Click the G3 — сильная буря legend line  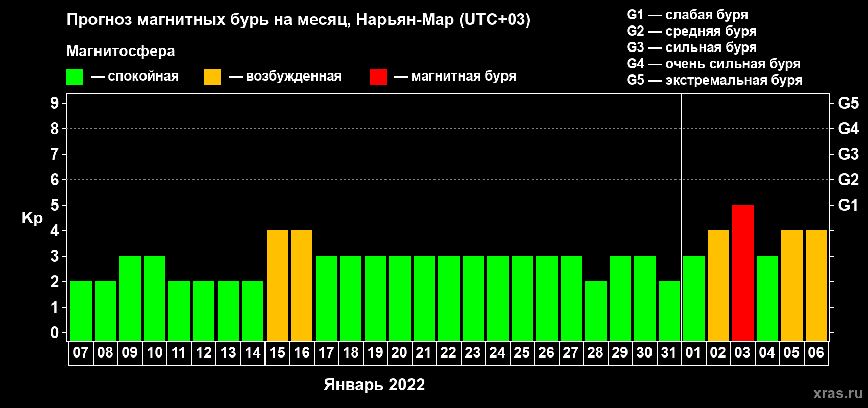[x=691, y=47]
